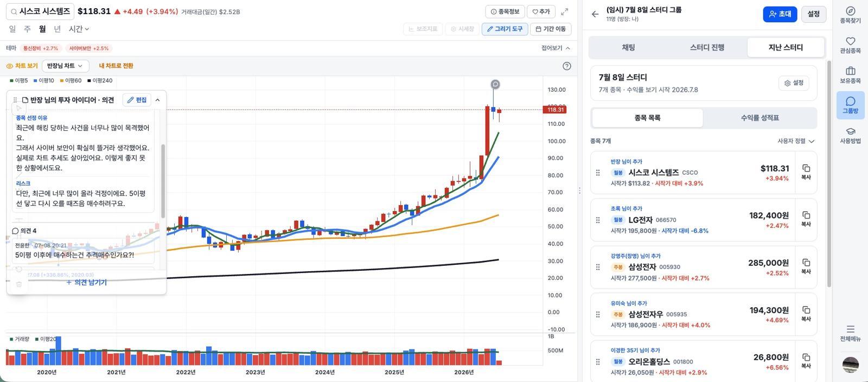Open the 반장님 차트 dropdown
Viewport: 868px width, 382px height.
click(x=65, y=66)
